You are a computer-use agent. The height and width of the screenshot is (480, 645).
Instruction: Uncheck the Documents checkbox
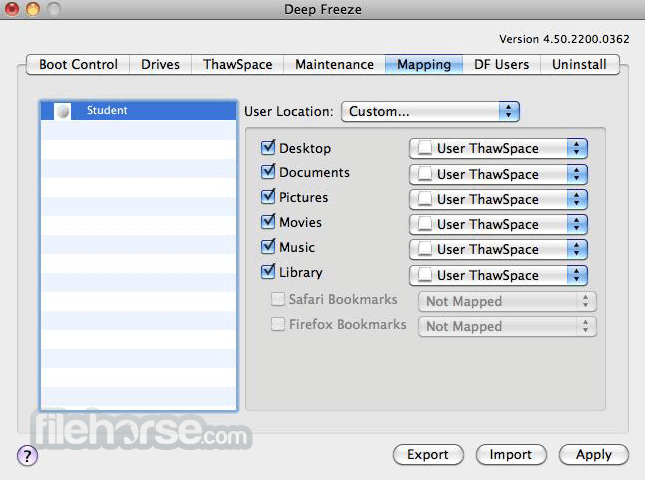coord(268,172)
